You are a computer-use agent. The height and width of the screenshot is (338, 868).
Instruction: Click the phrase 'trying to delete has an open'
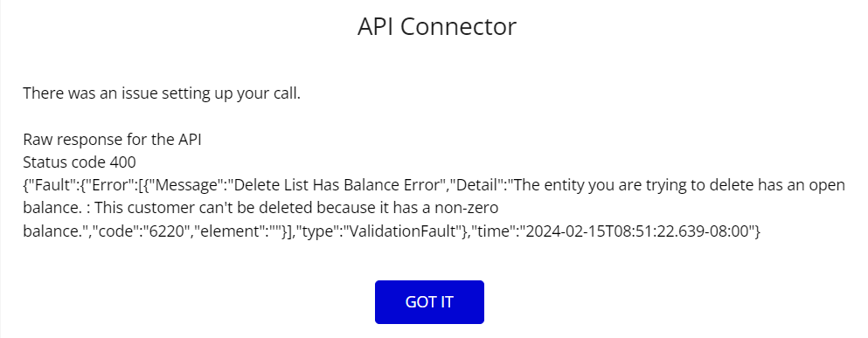tap(744, 185)
